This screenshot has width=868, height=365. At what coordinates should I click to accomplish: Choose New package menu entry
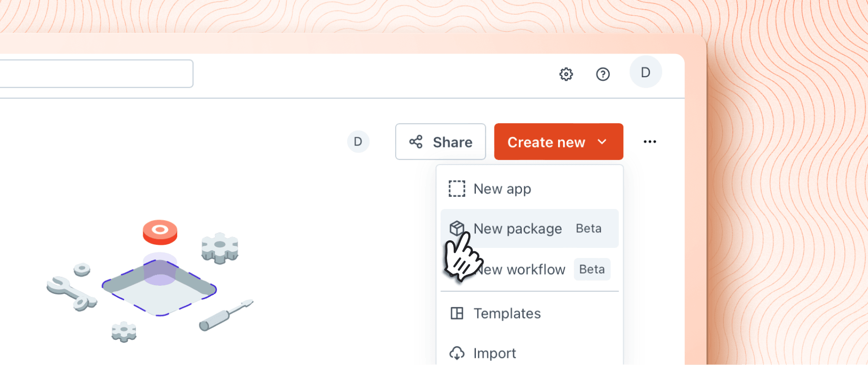tap(518, 229)
